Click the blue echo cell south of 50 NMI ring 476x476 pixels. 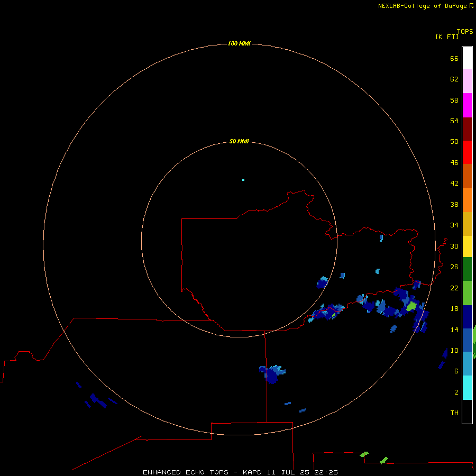click(272, 374)
